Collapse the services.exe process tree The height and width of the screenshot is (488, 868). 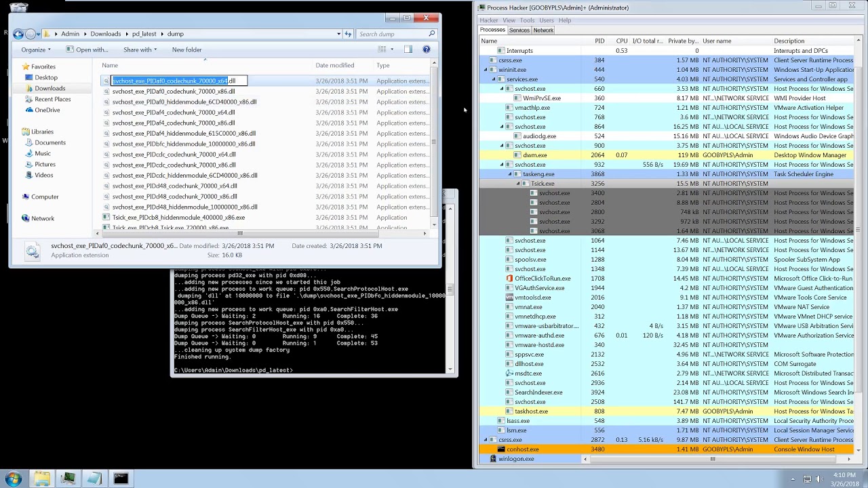click(494, 79)
